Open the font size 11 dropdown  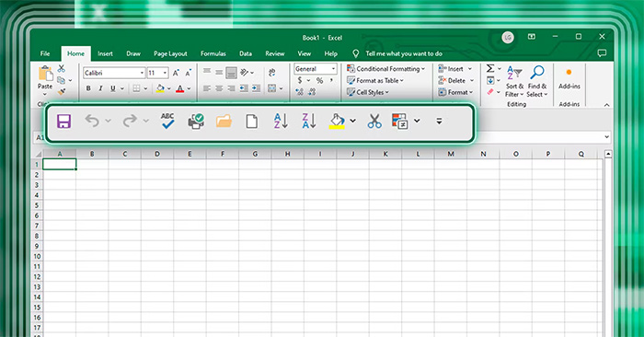point(165,73)
